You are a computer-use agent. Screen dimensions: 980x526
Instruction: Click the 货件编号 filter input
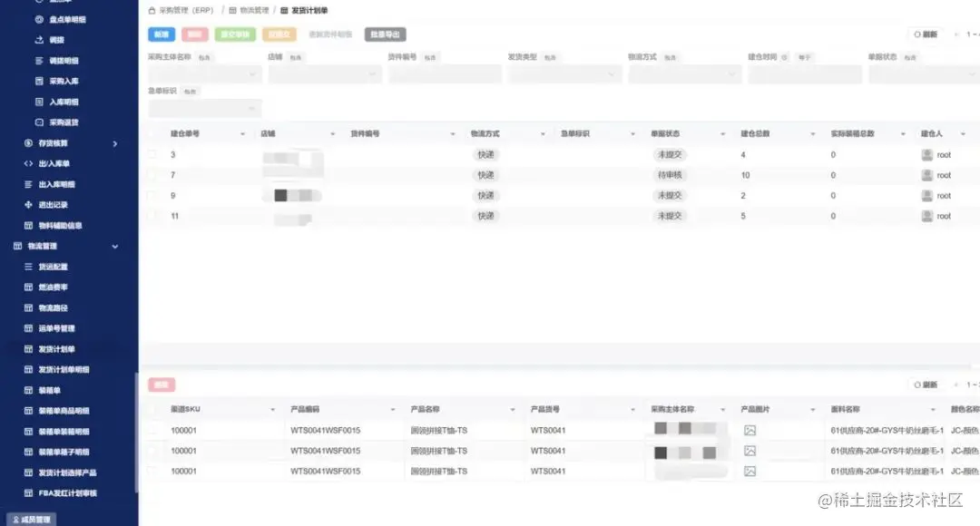click(445, 74)
